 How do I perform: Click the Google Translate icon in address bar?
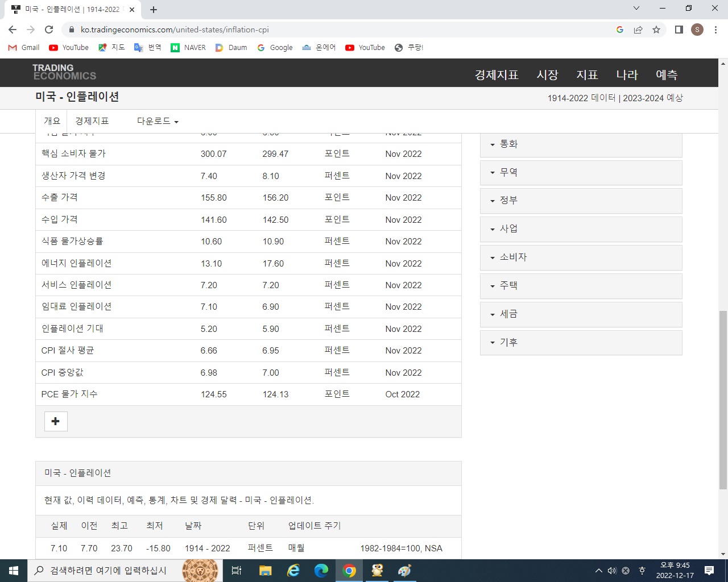[620, 30]
